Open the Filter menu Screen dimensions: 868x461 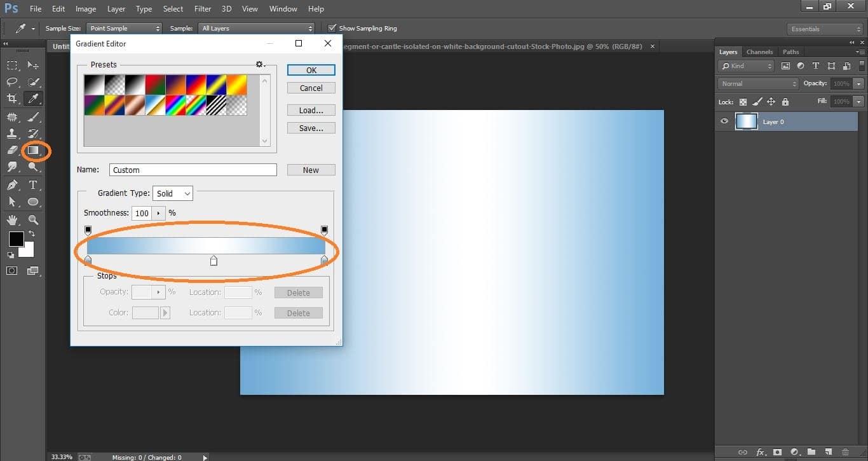click(202, 8)
